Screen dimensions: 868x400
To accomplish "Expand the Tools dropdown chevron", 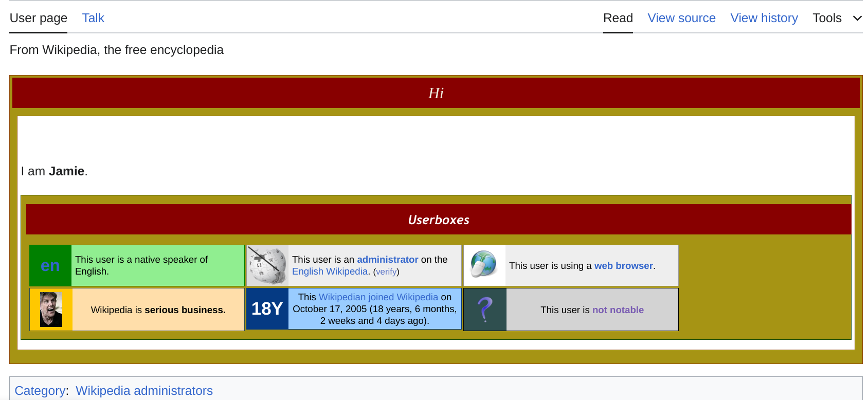I will tap(857, 19).
